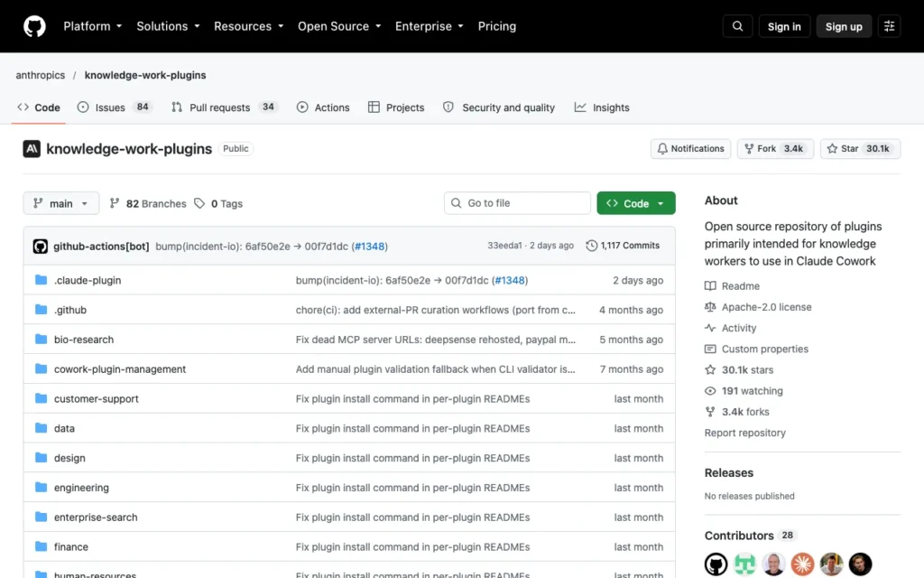Open the green Code dropdown button
This screenshot has width=924, height=578.
pyautogui.click(x=636, y=203)
